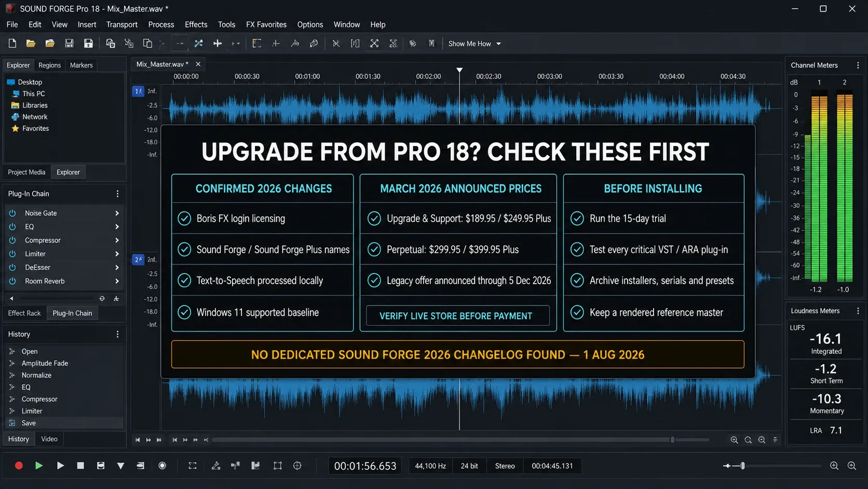Toggle the Compressor power button
868x489 pixels.
[12, 240]
